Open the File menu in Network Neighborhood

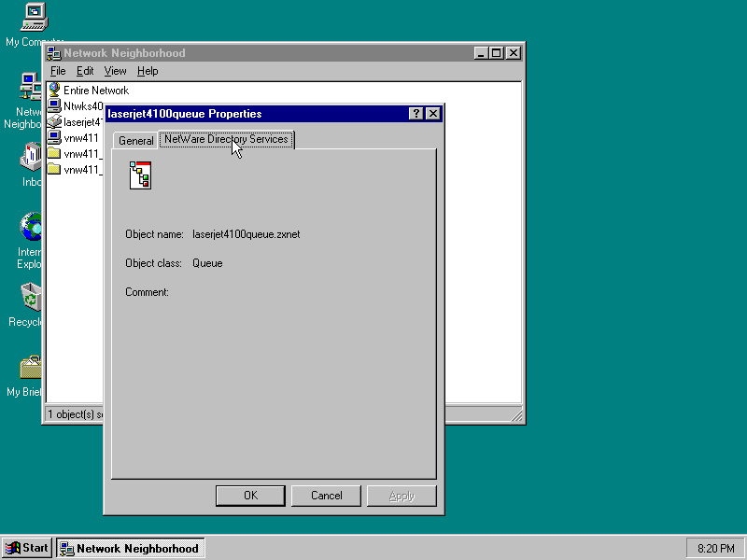58,71
